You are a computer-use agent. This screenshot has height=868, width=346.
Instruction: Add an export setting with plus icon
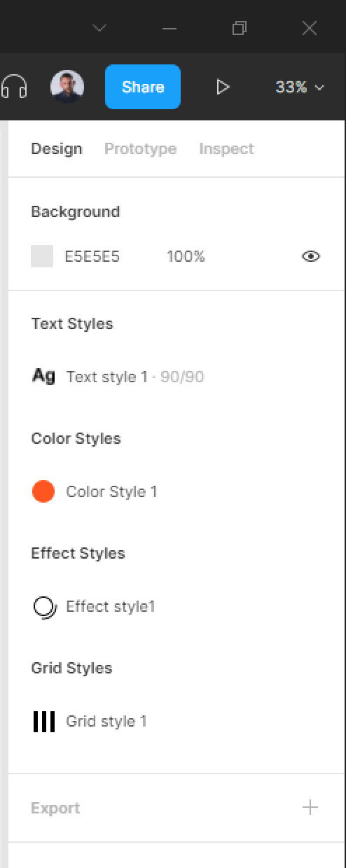click(310, 807)
